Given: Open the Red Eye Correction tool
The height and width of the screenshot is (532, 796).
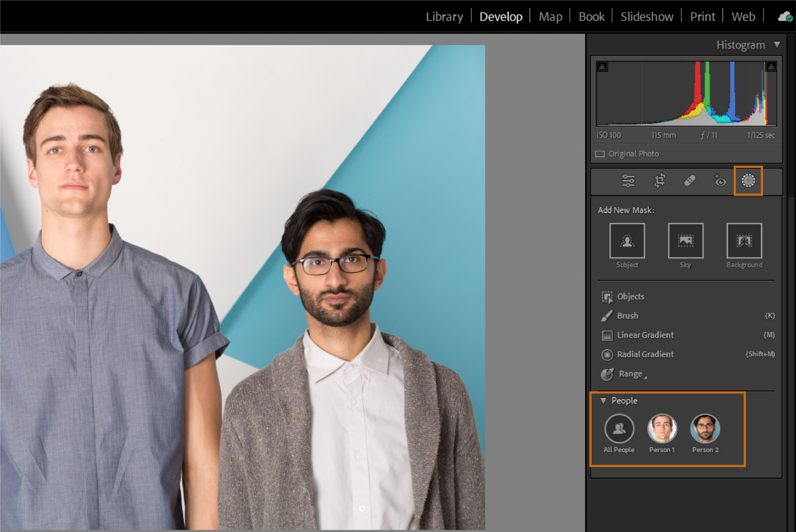Looking at the screenshot, I should pyautogui.click(x=720, y=181).
